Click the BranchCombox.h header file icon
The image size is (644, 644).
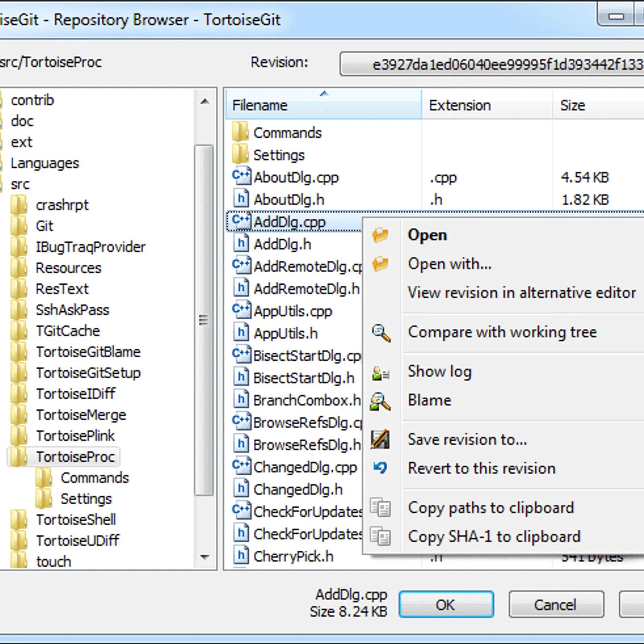[241, 400]
